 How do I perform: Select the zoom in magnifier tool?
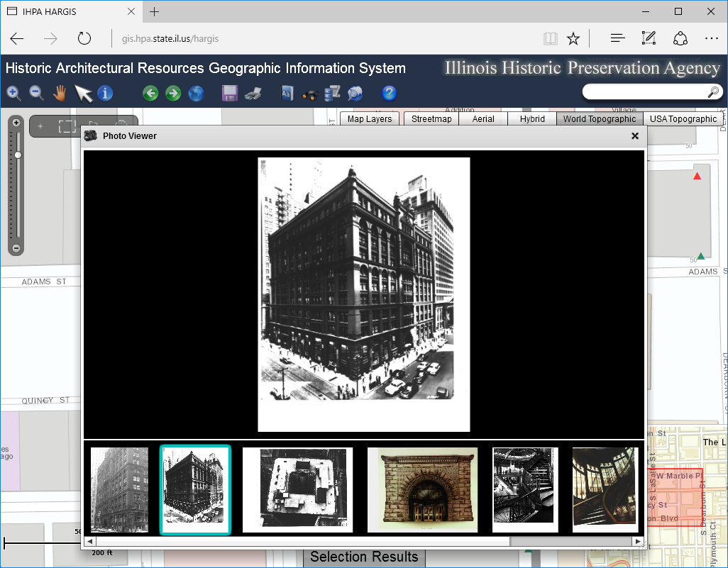tap(13, 93)
